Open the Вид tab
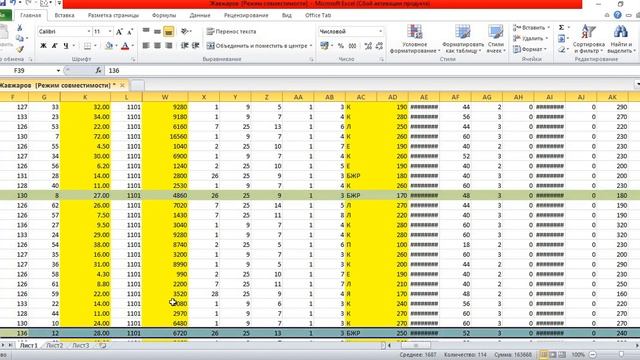Screen dimensions: 640x360 click(287, 16)
